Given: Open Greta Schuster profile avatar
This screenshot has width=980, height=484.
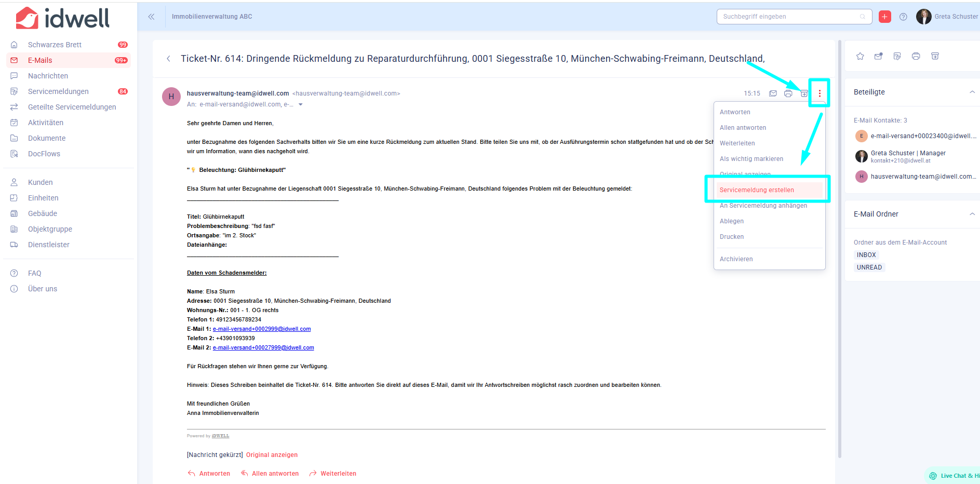Looking at the screenshot, I should tap(923, 17).
